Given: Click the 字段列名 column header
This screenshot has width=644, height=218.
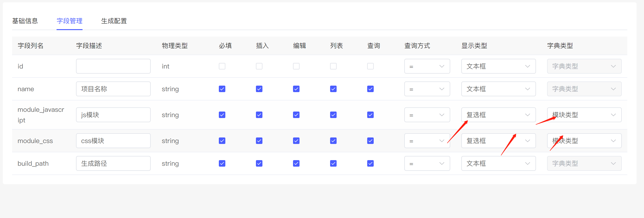Looking at the screenshot, I should coord(31,46).
